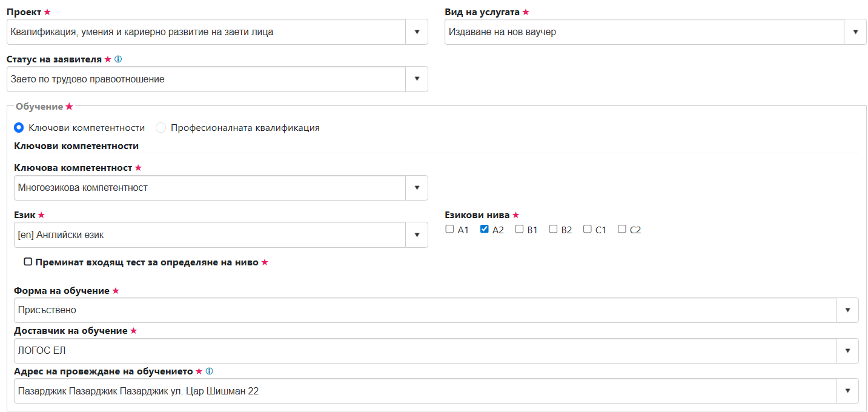
Task: Expand the Вид на услугата dropdown
Action: click(x=855, y=32)
